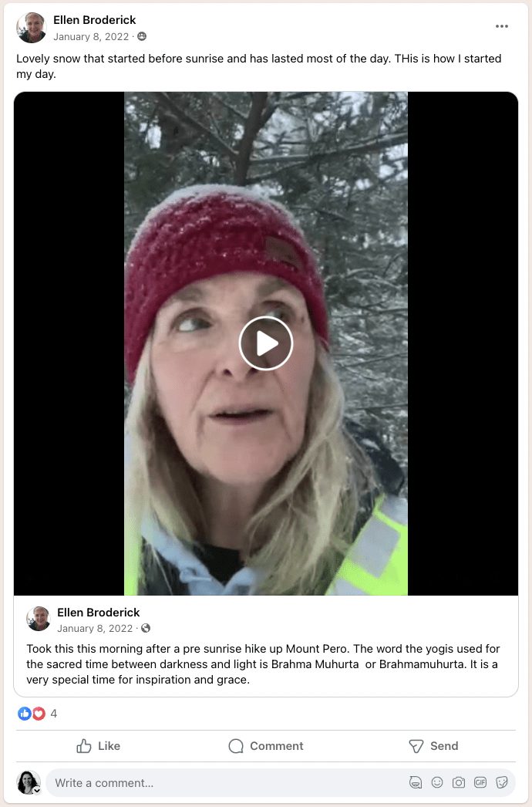Open Ellen Broderick's profile from header name

(95, 20)
